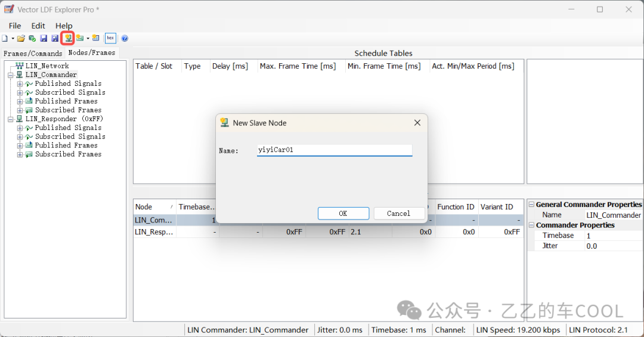644x337 pixels.
Task: Create a new LDF file
Action: [5, 38]
